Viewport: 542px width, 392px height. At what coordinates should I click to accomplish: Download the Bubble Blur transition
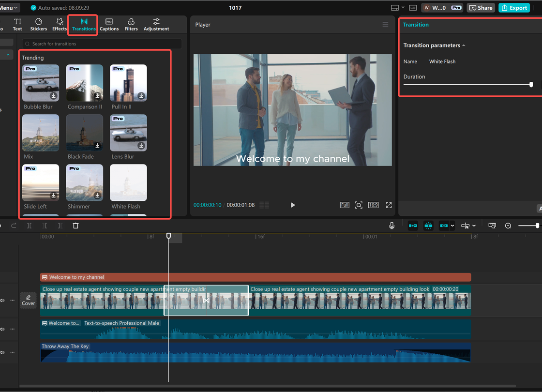53,96
